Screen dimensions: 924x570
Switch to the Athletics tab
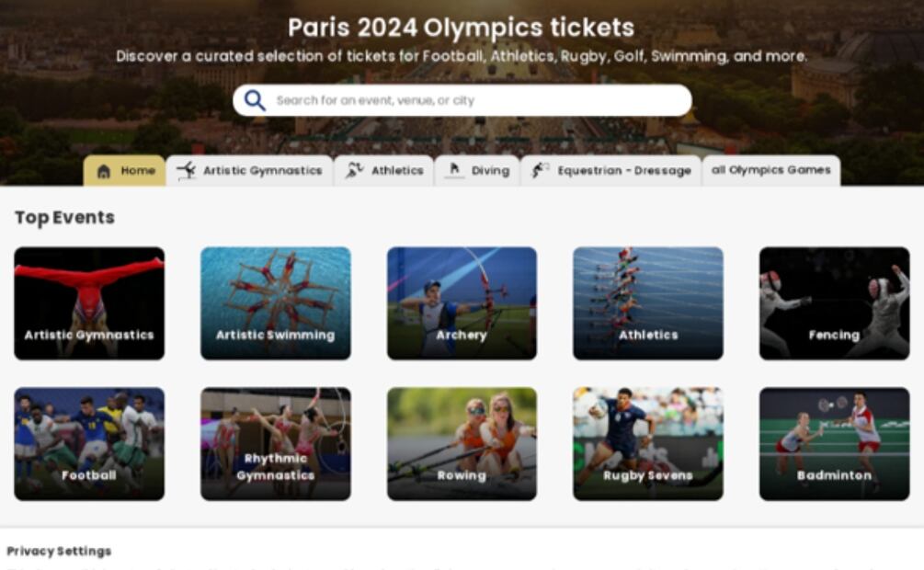[x=384, y=170]
